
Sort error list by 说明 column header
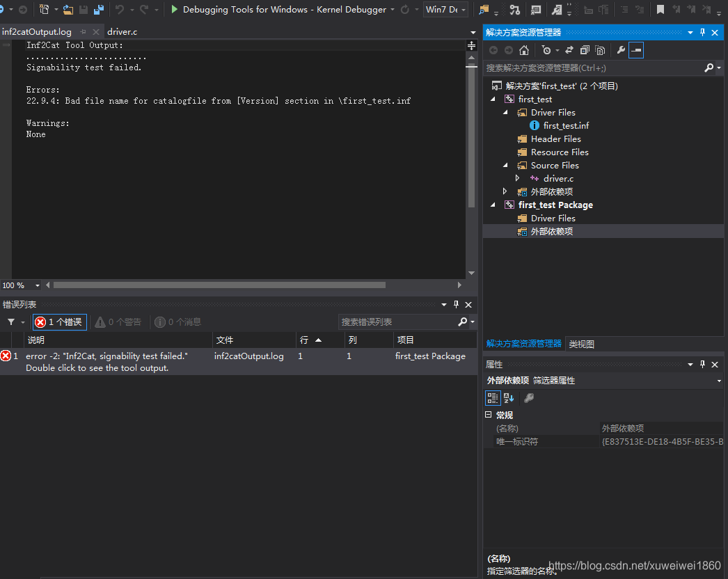pos(118,340)
